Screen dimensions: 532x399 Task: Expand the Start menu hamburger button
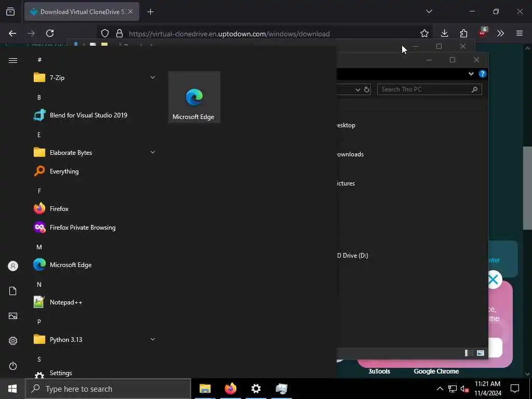13,60
